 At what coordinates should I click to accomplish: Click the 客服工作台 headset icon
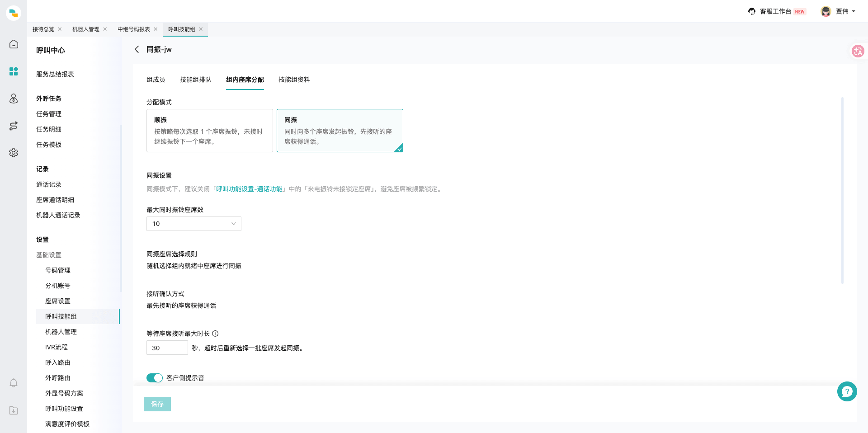coord(752,11)
